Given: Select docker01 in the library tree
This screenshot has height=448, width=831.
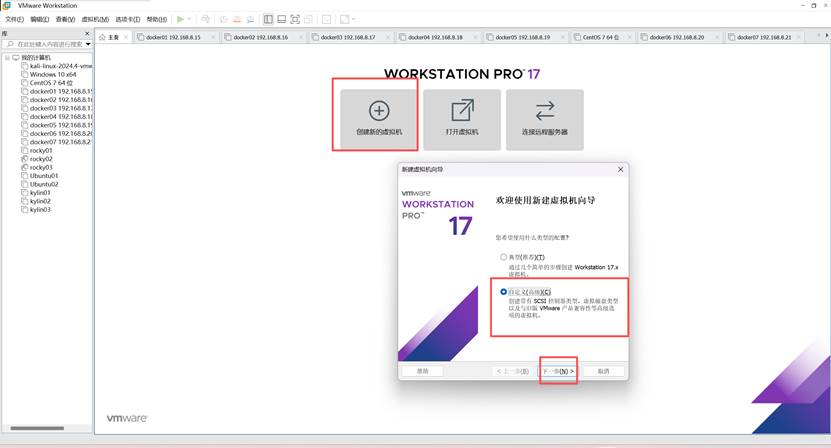Looking at the screenshot, I should [x=57, y=91].
